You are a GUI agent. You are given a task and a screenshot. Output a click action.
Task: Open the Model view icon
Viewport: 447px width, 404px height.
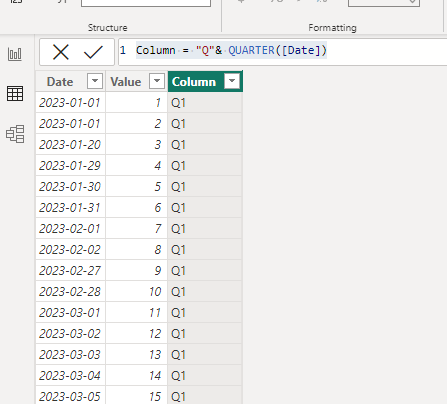pyautogui.click(x=15, y=134)
